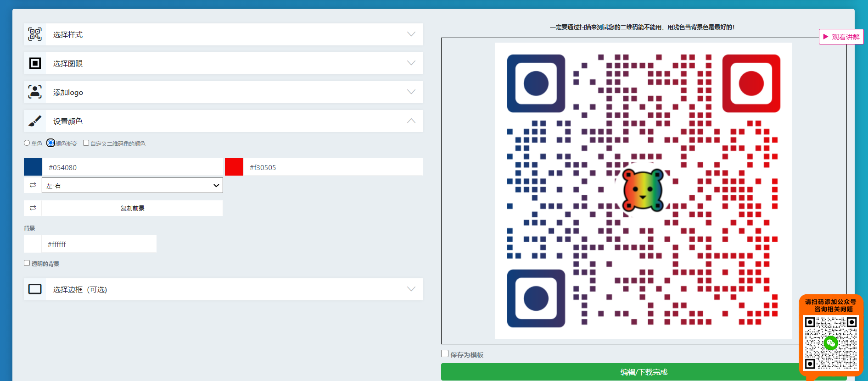This screenshot has width=868, height=381.
Task: Click the QR style icon beside 选择样式
Action: 35,34
